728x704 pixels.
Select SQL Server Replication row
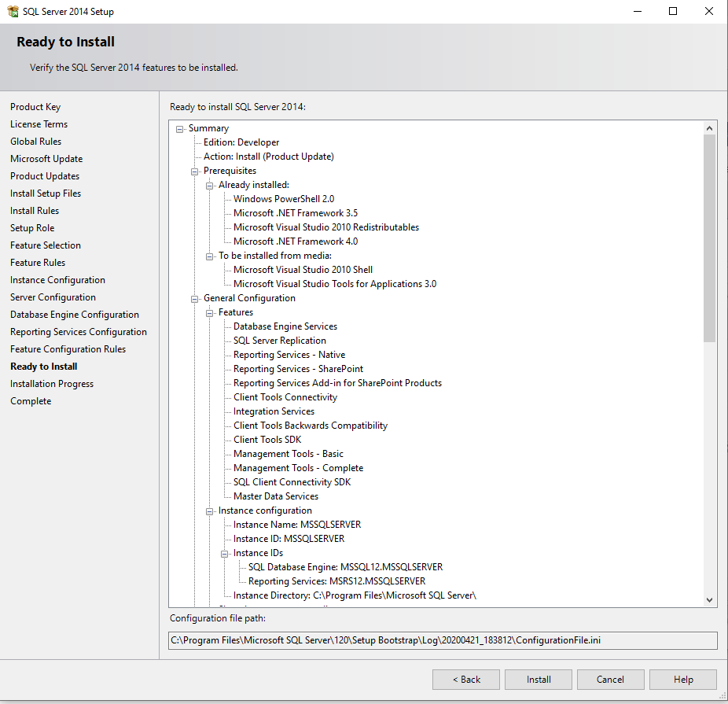tap(280, 341)
